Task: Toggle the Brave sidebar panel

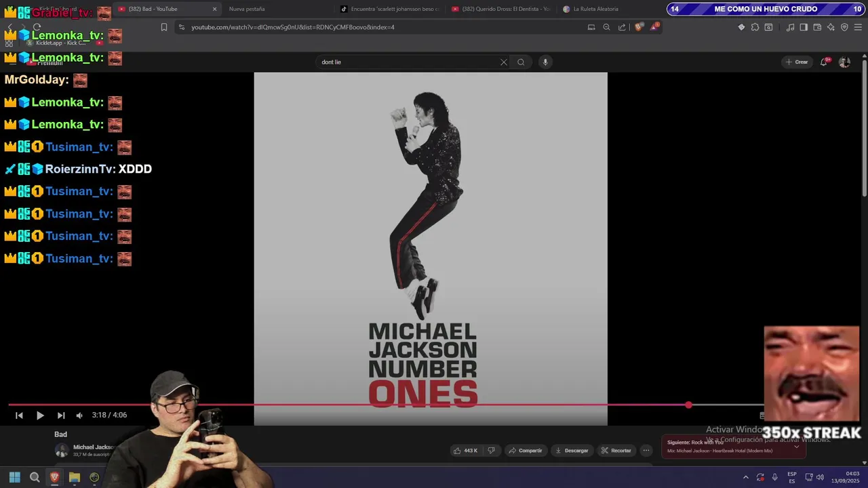Action: click(x=804, y=27)
